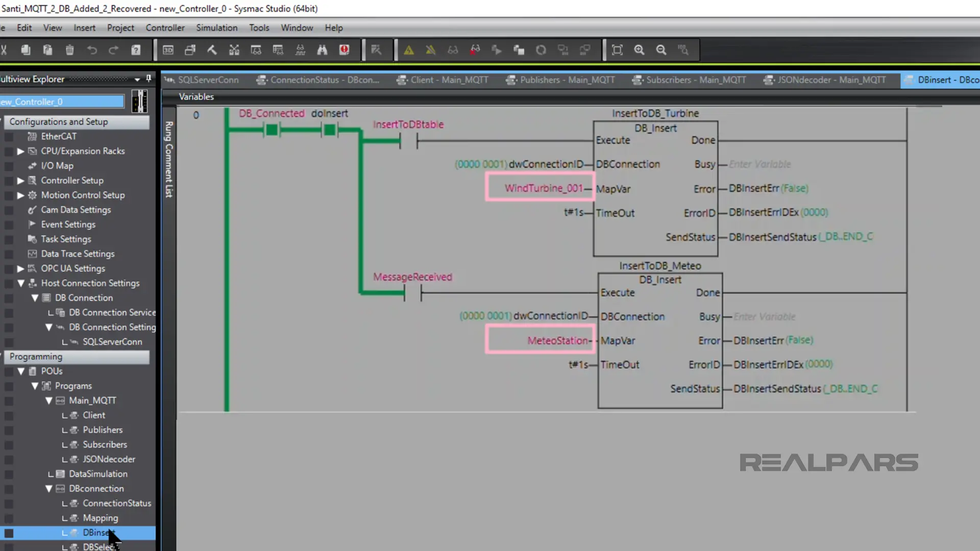Click the Undo arrow icon
Screen dimensions: 980x551
point(92,50)
